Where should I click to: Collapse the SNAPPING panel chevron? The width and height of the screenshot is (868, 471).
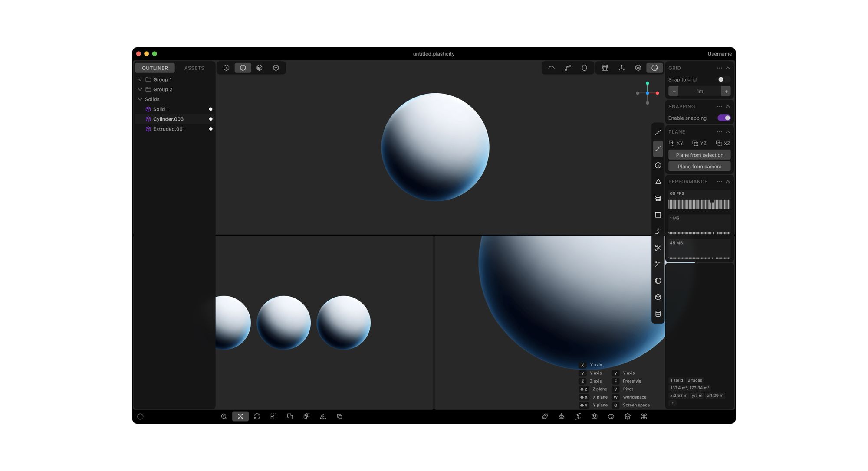[x=728, y=106]
